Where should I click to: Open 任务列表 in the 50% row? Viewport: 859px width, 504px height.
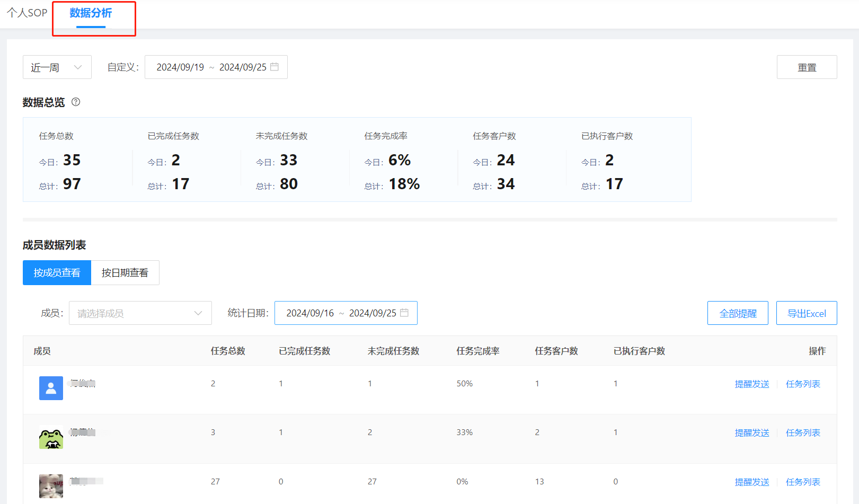[803, 384]
